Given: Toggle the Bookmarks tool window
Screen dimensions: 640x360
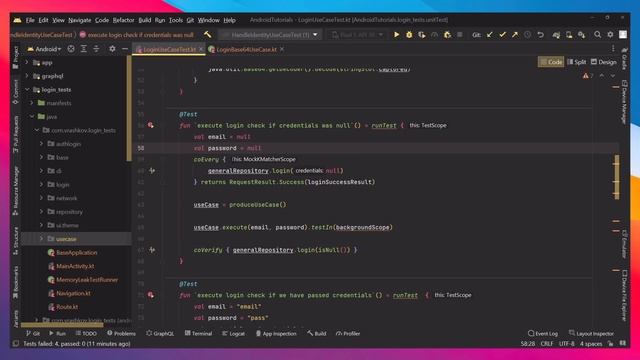Looking at the screenshot, I should coord(16,282).
